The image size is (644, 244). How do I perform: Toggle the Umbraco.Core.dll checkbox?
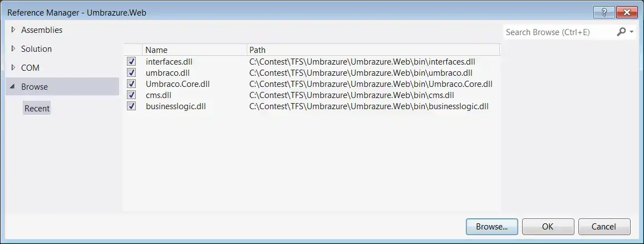point(131,84)
